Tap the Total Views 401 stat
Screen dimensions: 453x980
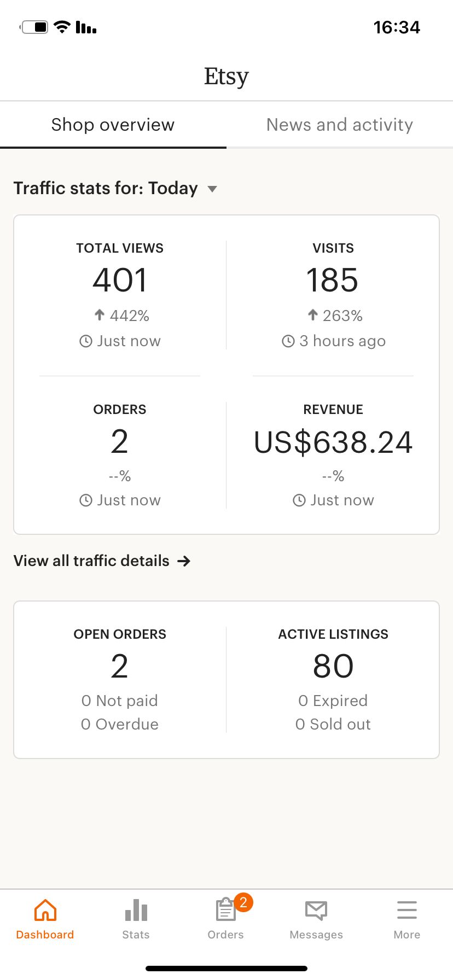point(120,280)
